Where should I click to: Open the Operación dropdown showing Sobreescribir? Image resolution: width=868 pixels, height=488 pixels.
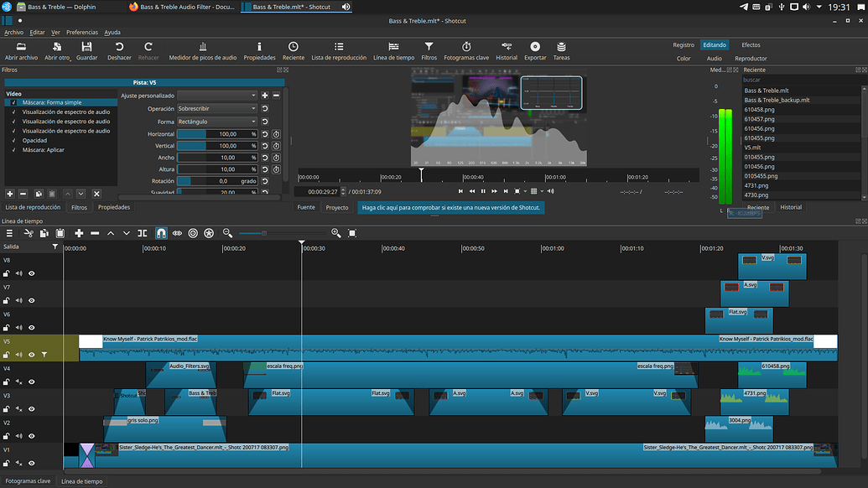tap(216, 108)
